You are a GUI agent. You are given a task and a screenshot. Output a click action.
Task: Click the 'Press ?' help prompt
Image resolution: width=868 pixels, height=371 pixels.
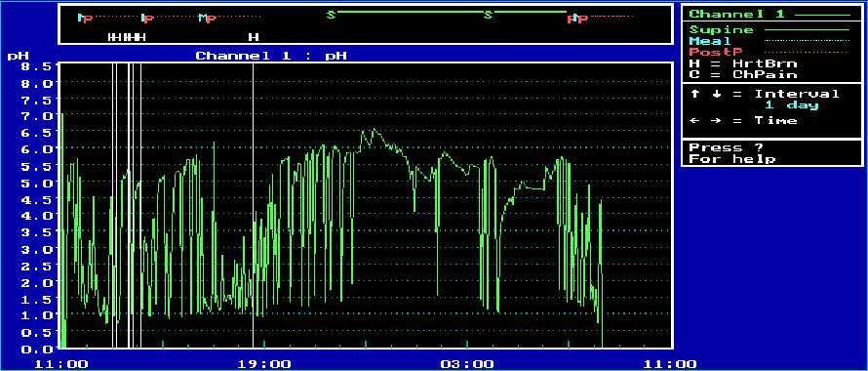pyautogui.click(x=727, y=147)
